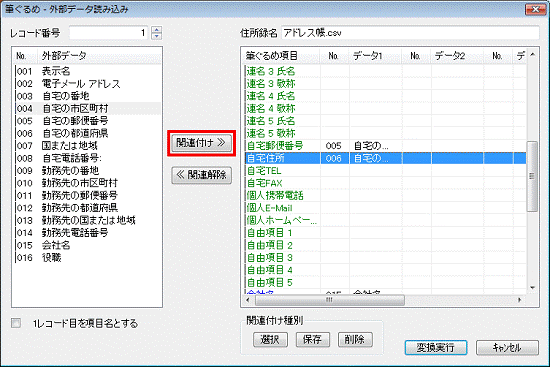Select 連名 3 氏名 item
Screen dimensions: 550x367
pyautogui.click(x=385, y=71)
